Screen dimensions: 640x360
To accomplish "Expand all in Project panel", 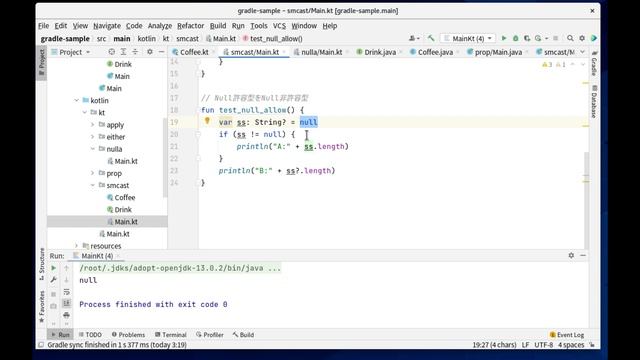I will (x=123, y=52).
